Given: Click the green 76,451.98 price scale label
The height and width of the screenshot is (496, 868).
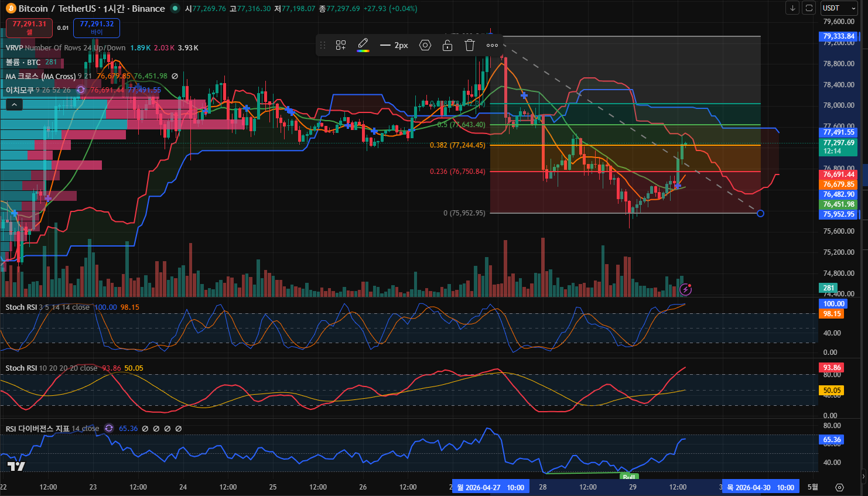Looking at the screenshot, I should [839, 204].
